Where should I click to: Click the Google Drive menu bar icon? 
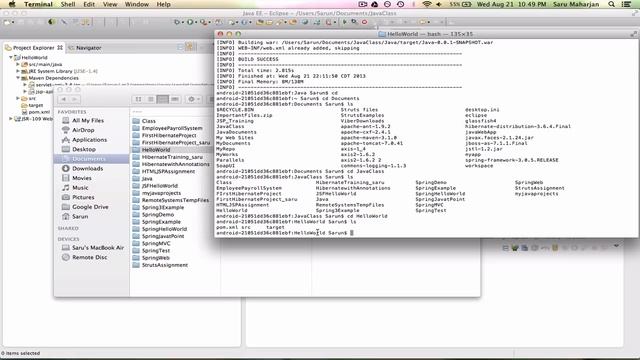(374, 4)
